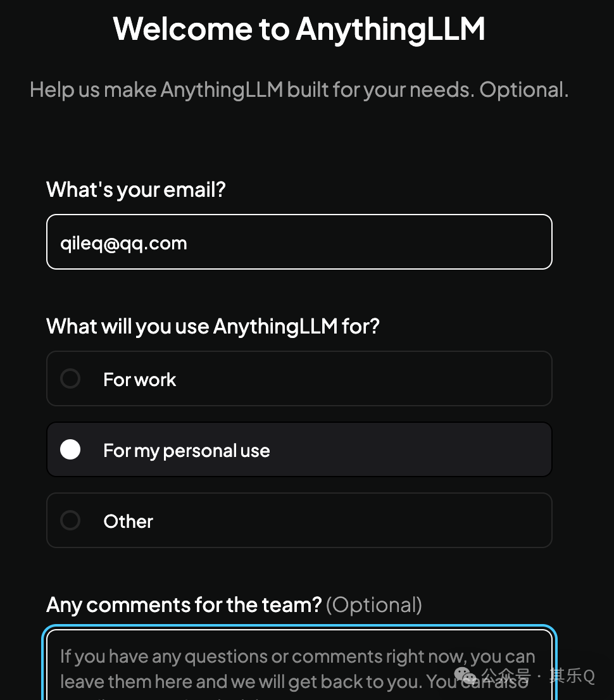Click the 'For my personal use' label text
The image size is (614, 700).
click(x=187, y=451)
